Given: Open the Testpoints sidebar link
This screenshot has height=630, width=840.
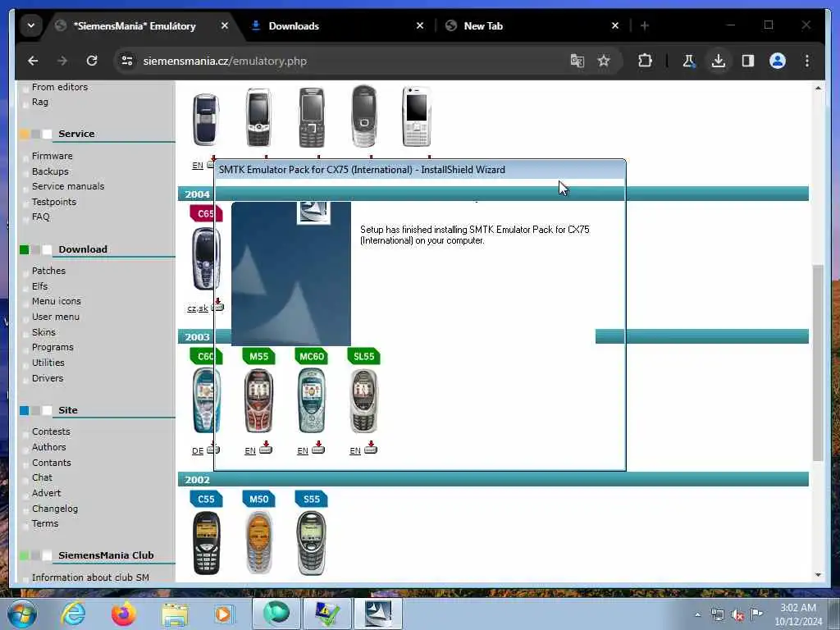Looking at the screenshot, I should click(54, 202).
